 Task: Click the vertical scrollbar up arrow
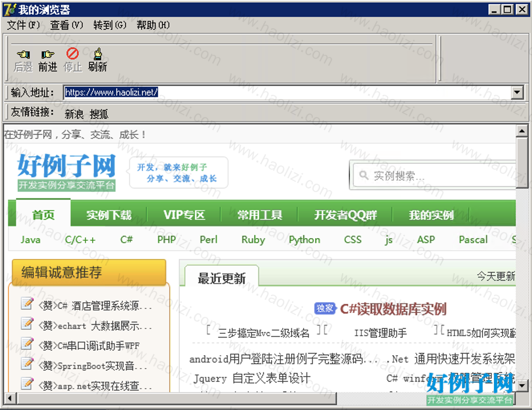tap(522, 131)
